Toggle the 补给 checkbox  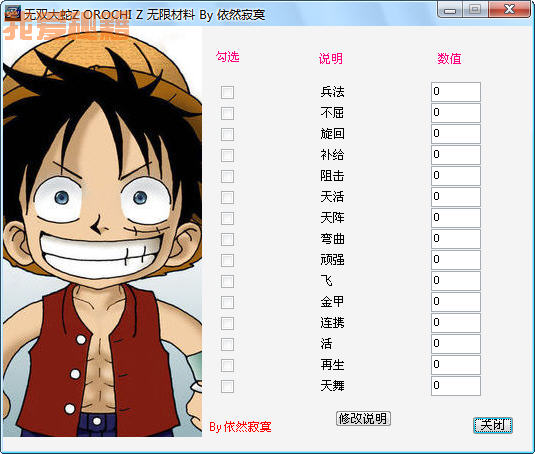tap(227, 155)
